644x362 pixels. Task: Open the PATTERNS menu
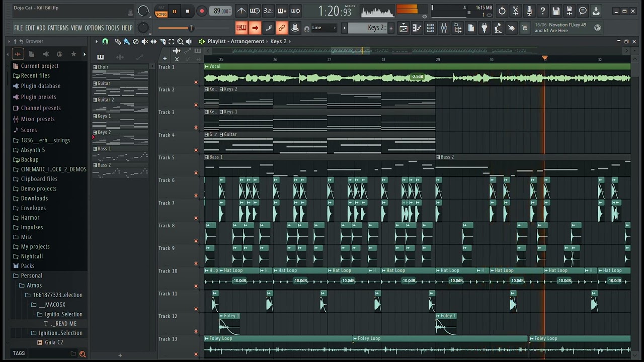point(58,28)
